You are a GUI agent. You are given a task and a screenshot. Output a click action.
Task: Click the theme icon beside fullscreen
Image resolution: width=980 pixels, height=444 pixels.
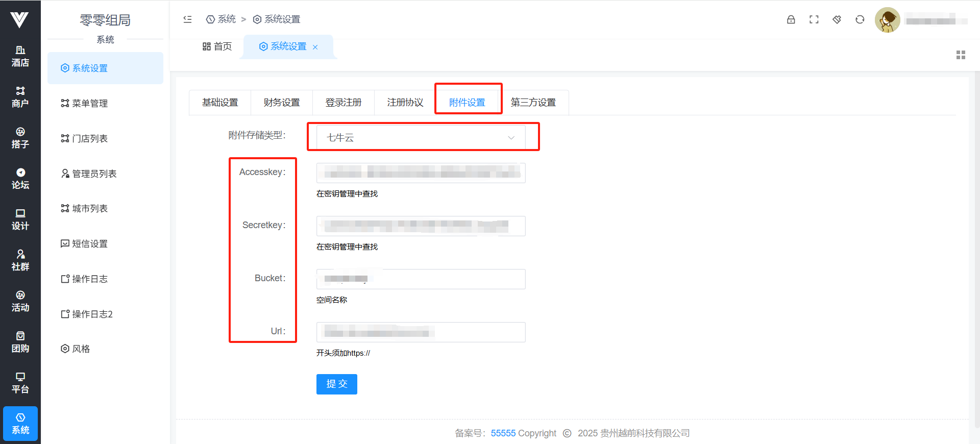837,19
